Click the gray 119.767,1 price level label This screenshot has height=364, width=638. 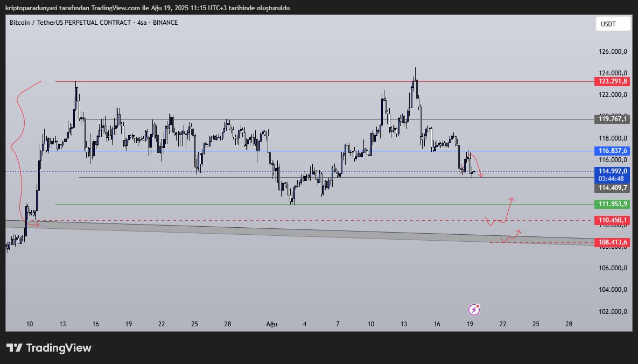[x=613, y=118]
